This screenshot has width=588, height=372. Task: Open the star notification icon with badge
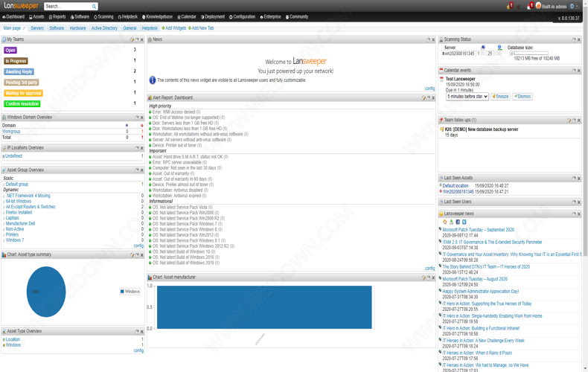pos(510,6)
